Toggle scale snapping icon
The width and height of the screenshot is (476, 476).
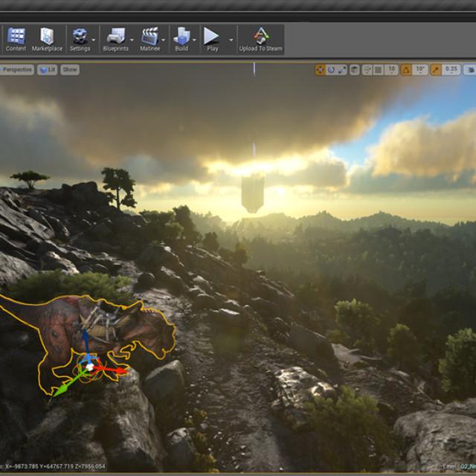(x=436, y=70)
